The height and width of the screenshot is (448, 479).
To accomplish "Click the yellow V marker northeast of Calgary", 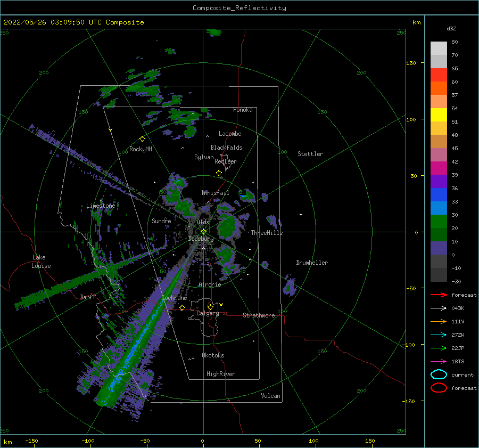I will (x=221, y=305).
